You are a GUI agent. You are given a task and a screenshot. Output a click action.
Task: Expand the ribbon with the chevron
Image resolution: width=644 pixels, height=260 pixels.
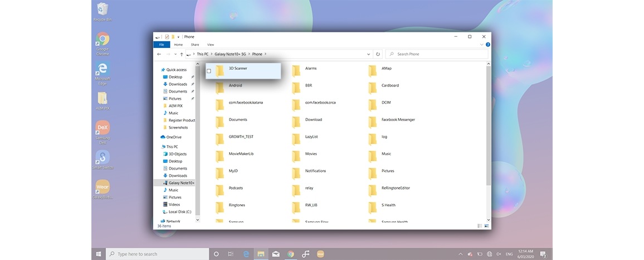[x=482, y=45]
